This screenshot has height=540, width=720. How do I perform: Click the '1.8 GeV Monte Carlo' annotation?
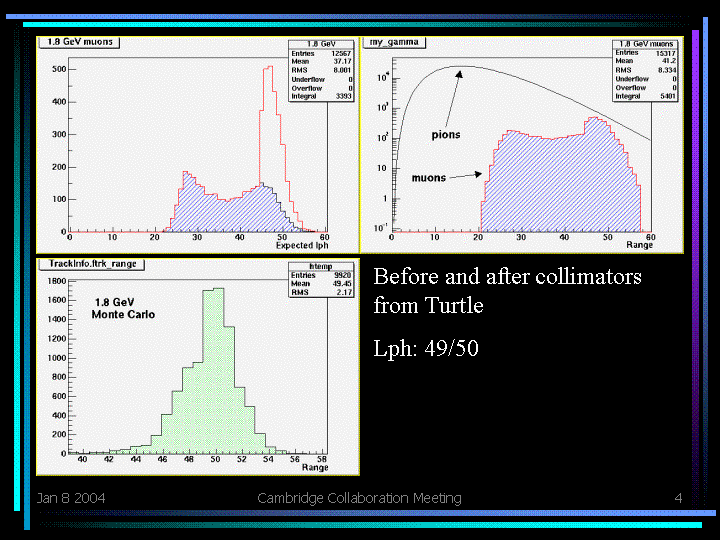(123, 309)
